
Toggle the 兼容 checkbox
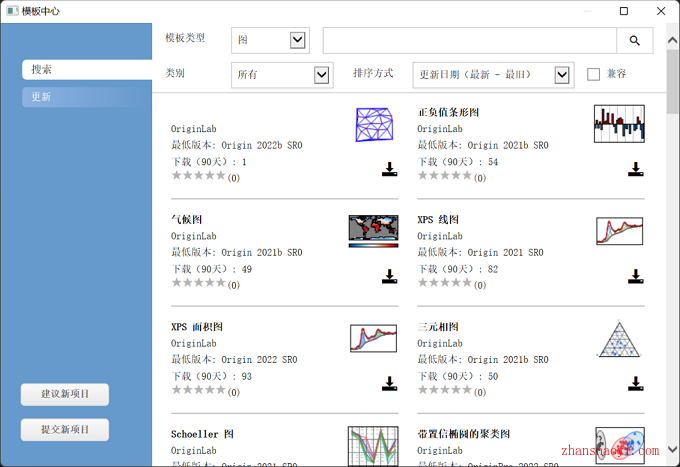click(593, 74)
